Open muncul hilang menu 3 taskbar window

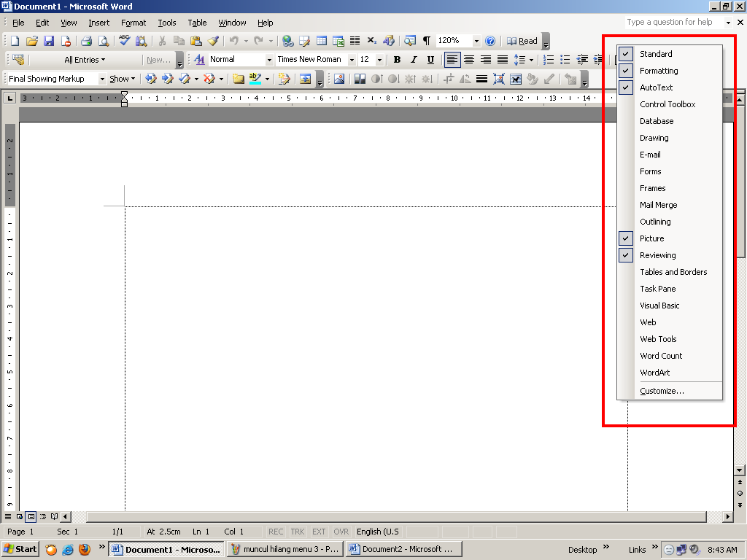pyautogui.click(x=285, y=549)
